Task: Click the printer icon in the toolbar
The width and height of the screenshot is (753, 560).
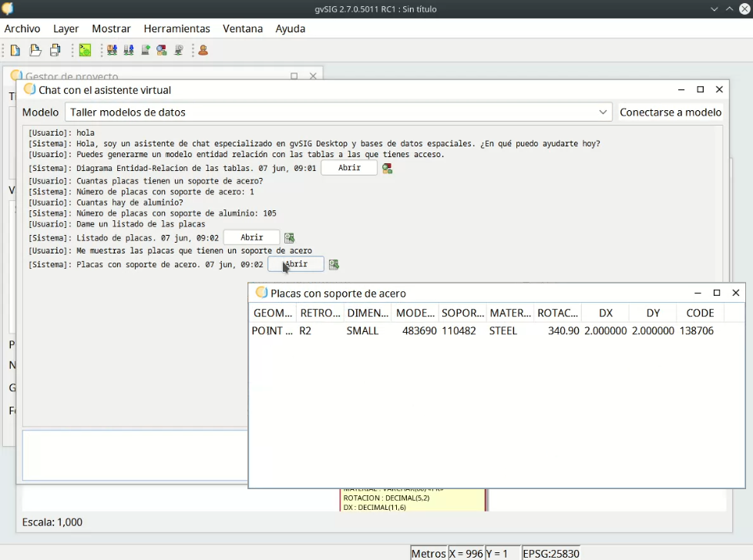Action: 55,50
